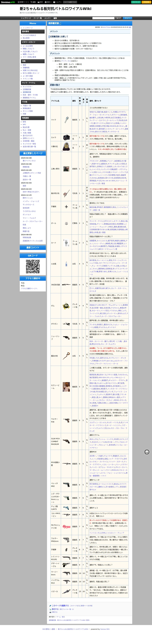
Task: Click the 手裏剣 shuriken image
Action: 66,206
